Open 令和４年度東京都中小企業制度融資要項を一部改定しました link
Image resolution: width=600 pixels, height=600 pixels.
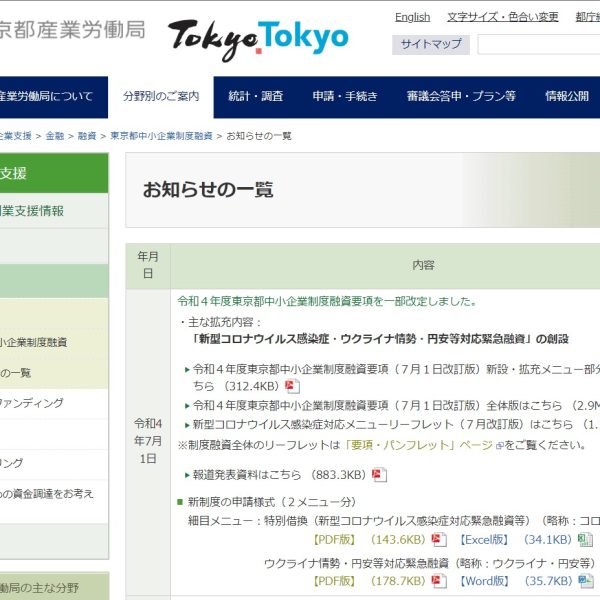pyautogui.click(x=327, y=302)
